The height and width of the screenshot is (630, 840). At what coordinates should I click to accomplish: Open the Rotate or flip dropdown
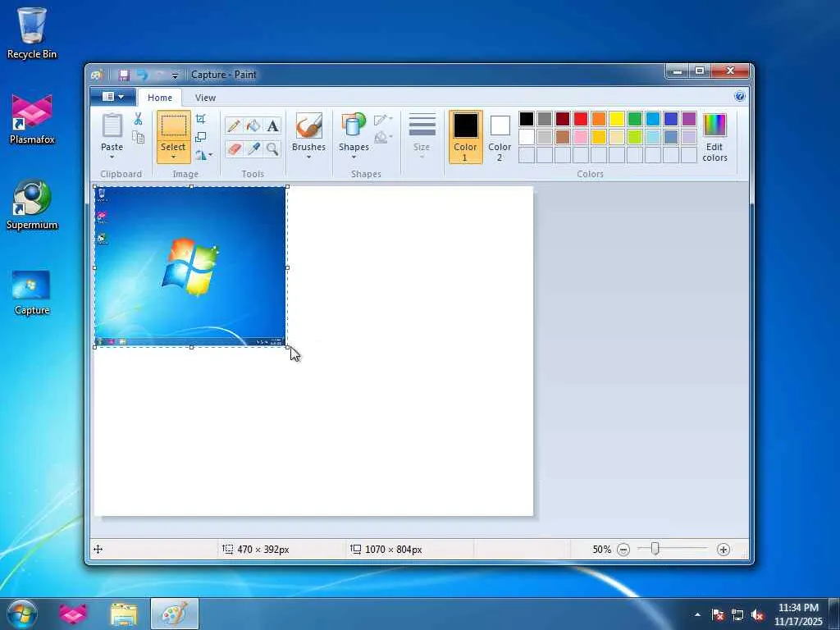(203, 155)
